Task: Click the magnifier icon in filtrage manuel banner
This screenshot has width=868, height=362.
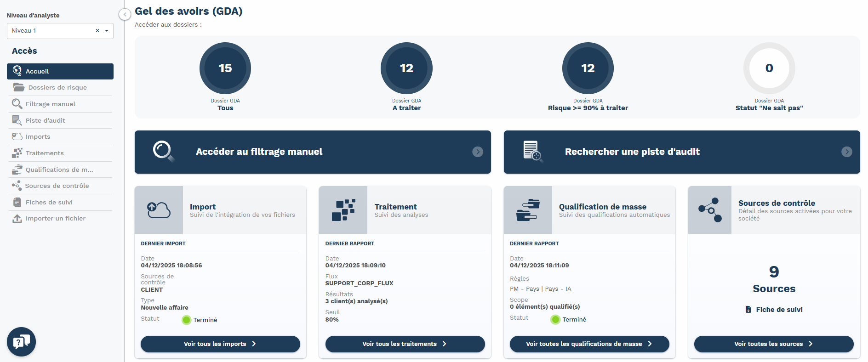Action: 163,151
